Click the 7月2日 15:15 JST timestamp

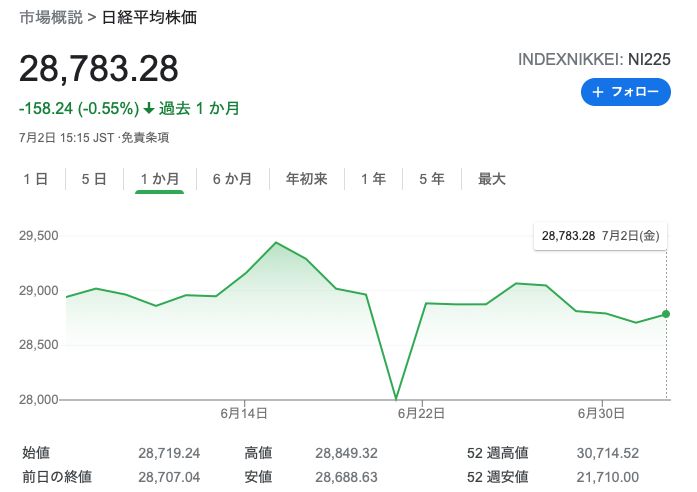pyautogui.click(x=66, y=138)
